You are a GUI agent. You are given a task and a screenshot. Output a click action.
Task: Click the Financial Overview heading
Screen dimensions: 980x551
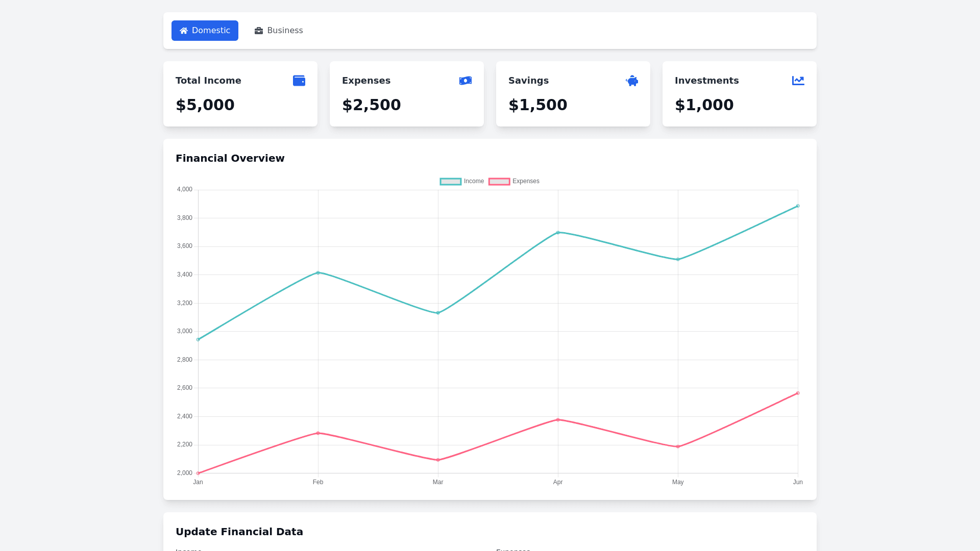[x=230, y=158]
